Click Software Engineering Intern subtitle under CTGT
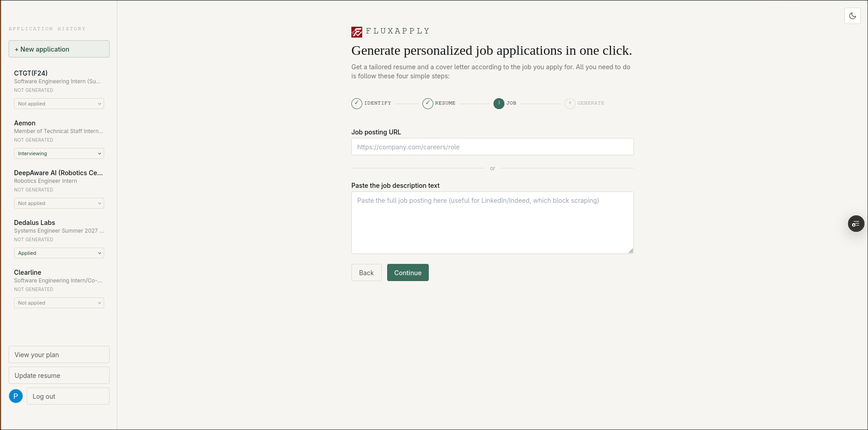Image resolution: width=868 pixels, height=430 pixels. (x=57, y=81)
